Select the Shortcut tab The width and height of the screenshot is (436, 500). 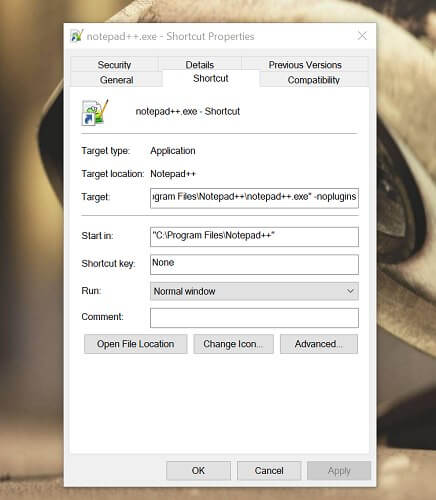point(211,78)
